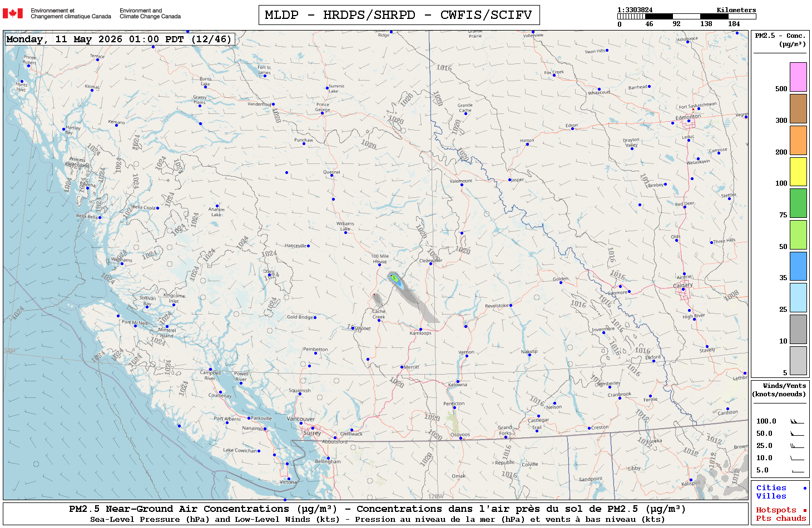The image size is (812, 528).
Task: Select the brown 300 concentration swatch
Action: 798,108
